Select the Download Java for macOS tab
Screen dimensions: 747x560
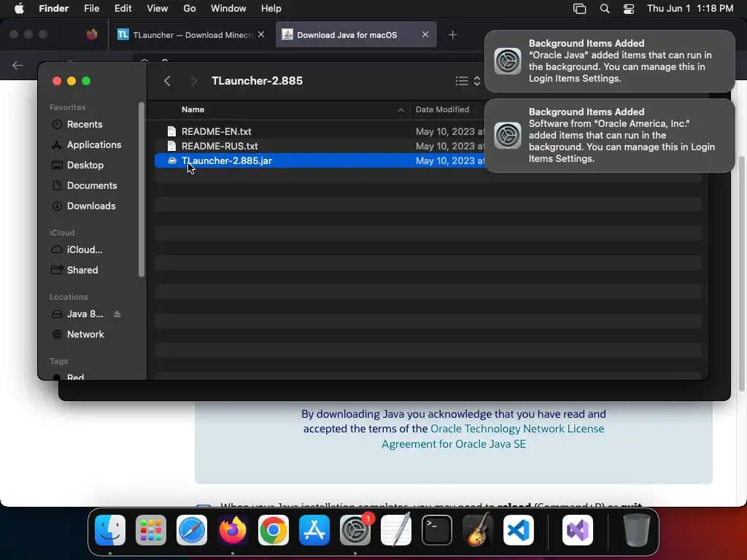pyautogui.click(x=356, y=35)
